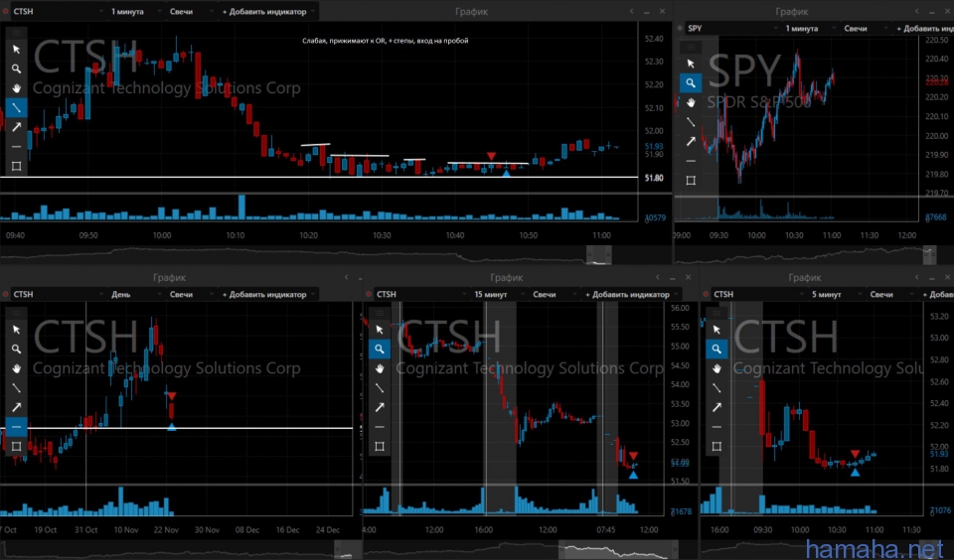This screenshot has height=560, width=954.
Task: Open the 1 минута timeframe dropdown in top-left CTSH chart
Action: click(x=135, y=12)
